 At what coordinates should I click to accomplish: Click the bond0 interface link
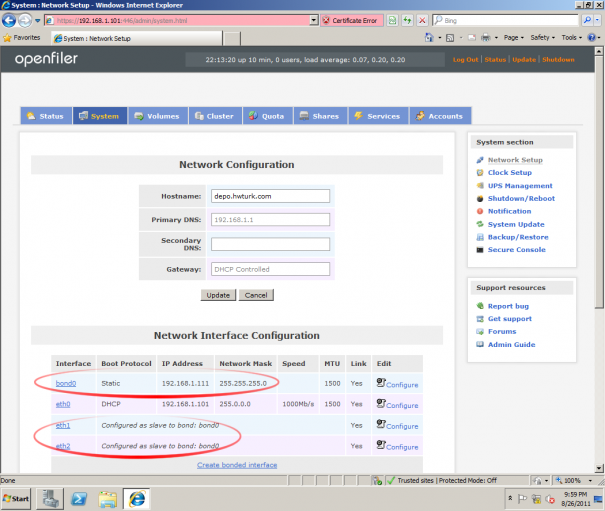[66, 383]
